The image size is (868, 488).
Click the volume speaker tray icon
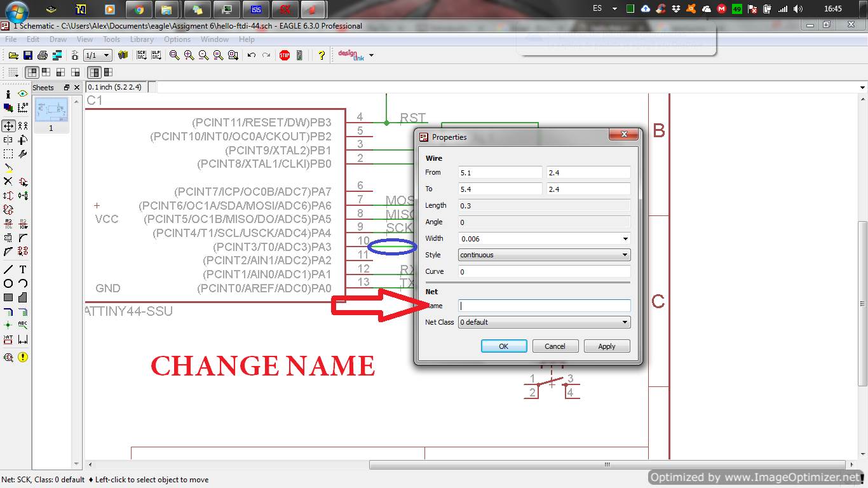(798, 9)
